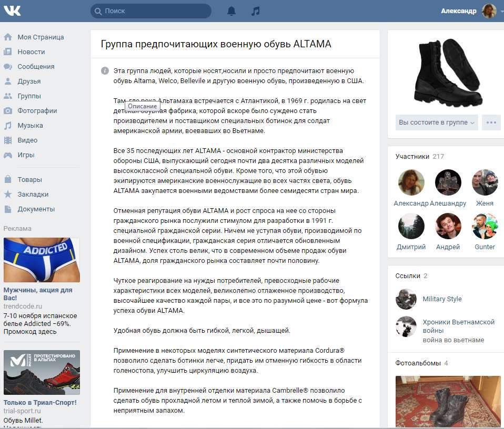This screenshot has width=504, height=429.
Task: Click the person icon beside Друзья
Action: pyautogui.click(x=8, y=81)
